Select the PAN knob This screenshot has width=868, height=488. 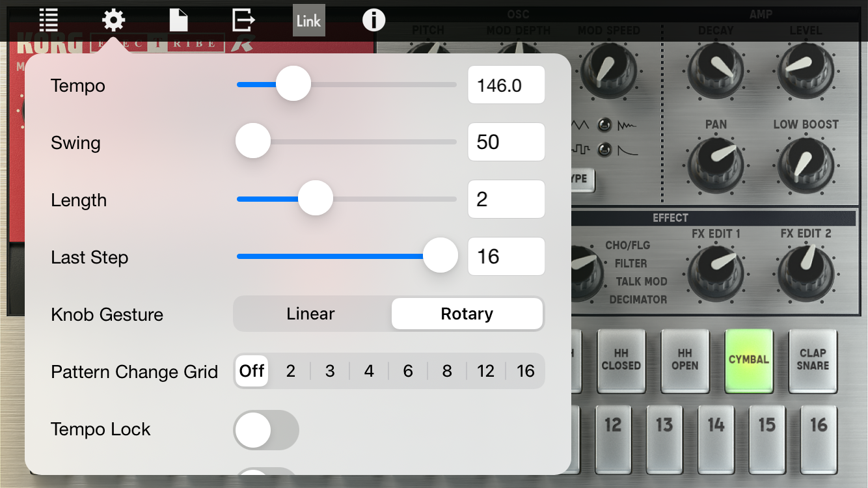coord(716,165)
